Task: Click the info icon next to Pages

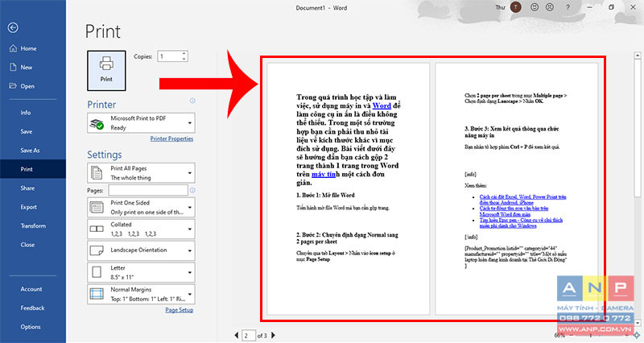Action: pyautogui.click(x=192, y=190)
